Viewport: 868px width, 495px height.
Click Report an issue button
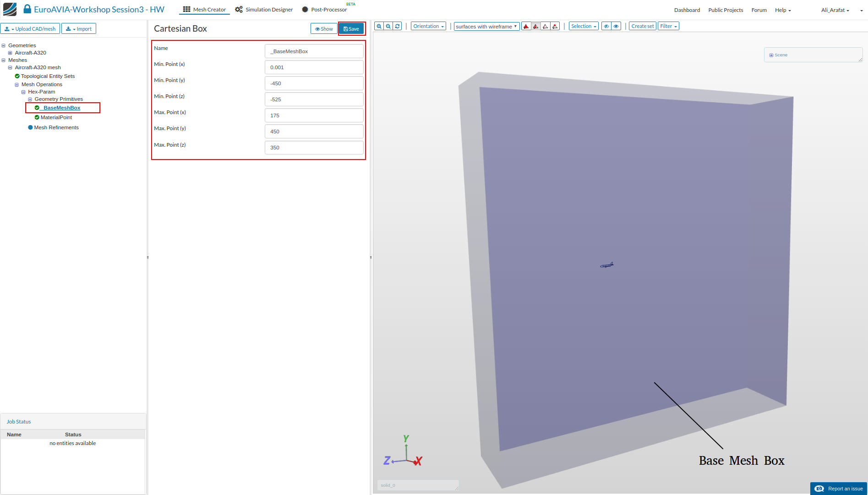[x=839, y=489]
